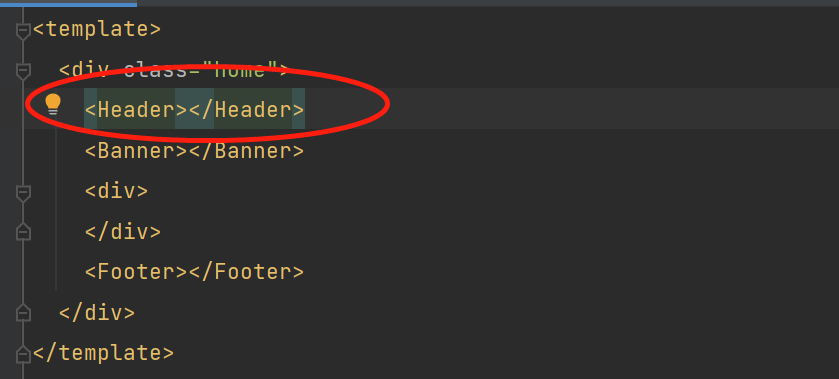Click the closing template tag text
Viewport: 839px width, 379px height.
click(x=103, y=353)
